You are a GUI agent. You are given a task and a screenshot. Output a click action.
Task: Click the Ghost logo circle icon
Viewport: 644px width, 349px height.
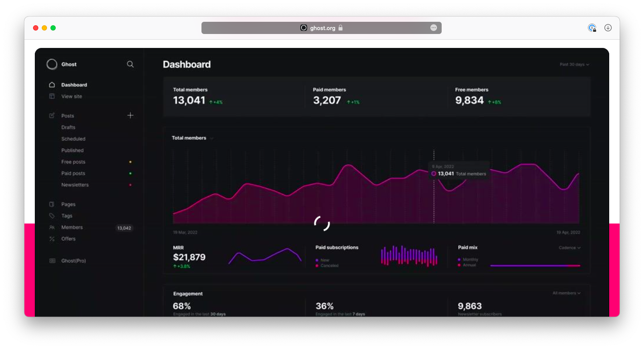coord(52,64)
